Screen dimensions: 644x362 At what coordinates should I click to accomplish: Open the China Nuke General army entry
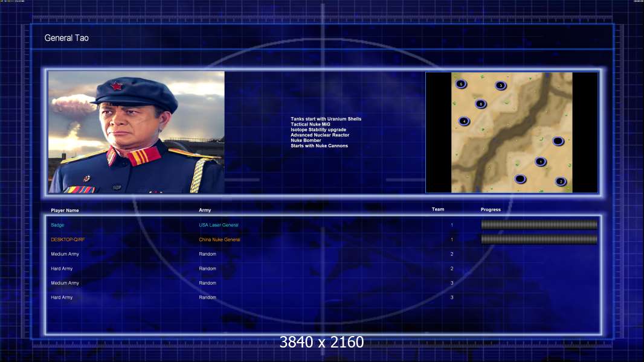(x=219, y=240)
